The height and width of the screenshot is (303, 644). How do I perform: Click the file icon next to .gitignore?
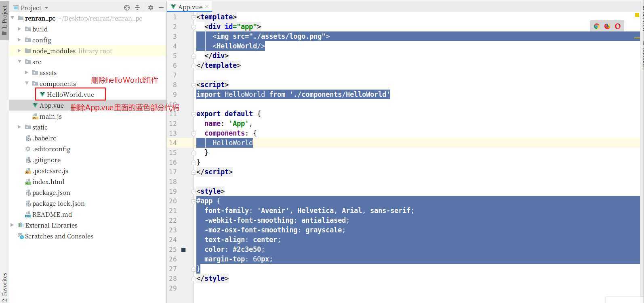(28, 160)
